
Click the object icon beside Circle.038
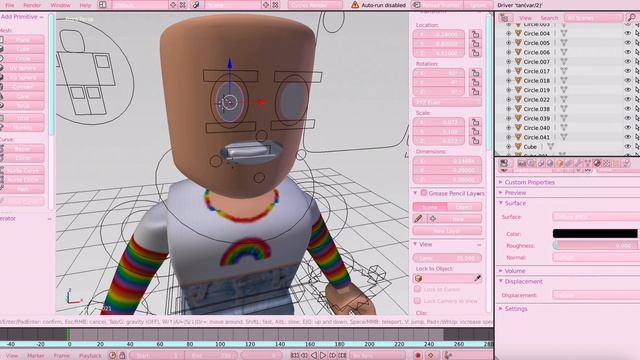[518, 109]
